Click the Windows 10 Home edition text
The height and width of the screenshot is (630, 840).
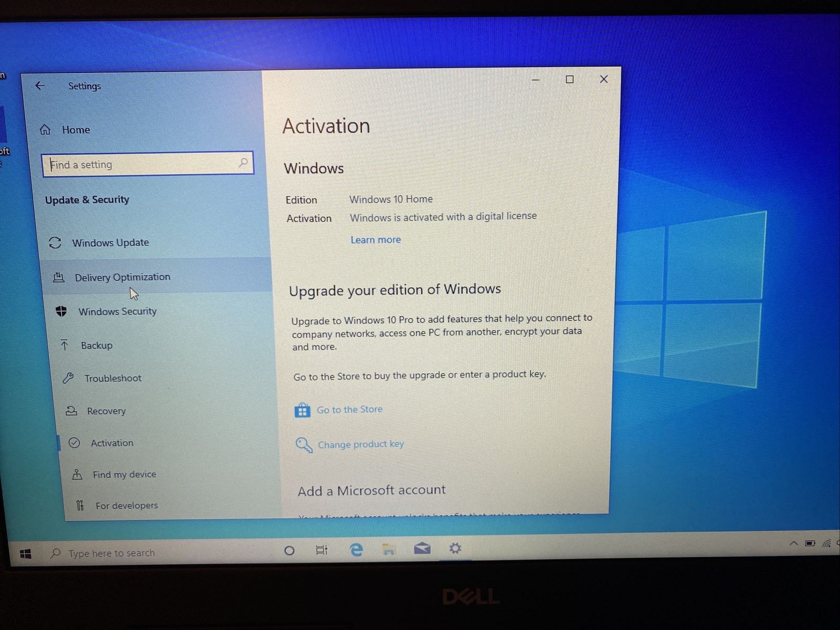391,199
